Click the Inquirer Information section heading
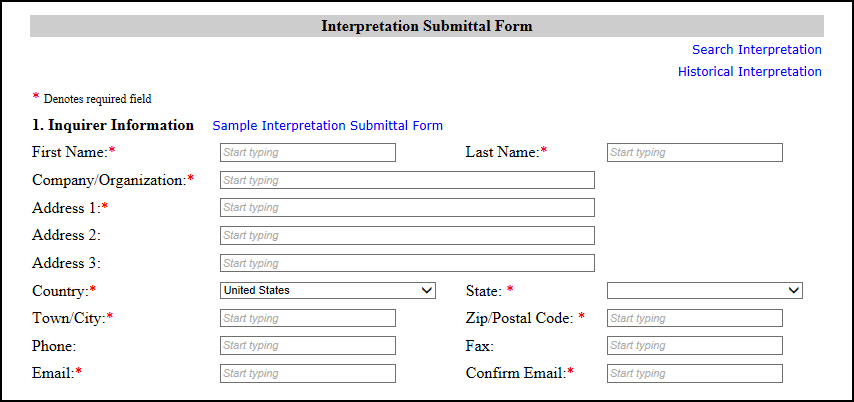The width and height of the screenshot is (854, 402). [113, 126]
